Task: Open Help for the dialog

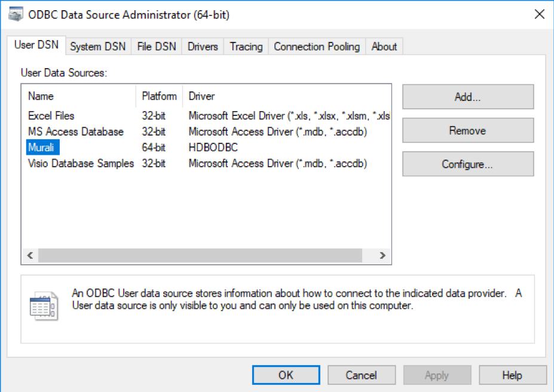Action: pyautogui.click(x=512, y=375)
